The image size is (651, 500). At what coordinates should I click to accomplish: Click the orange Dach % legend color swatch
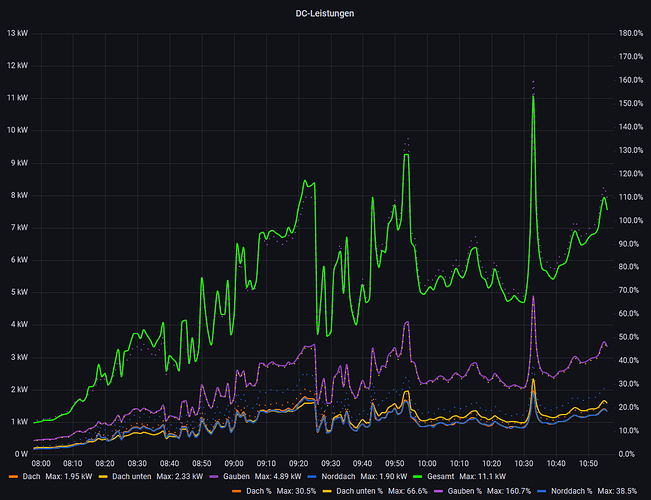pos(237,491)
